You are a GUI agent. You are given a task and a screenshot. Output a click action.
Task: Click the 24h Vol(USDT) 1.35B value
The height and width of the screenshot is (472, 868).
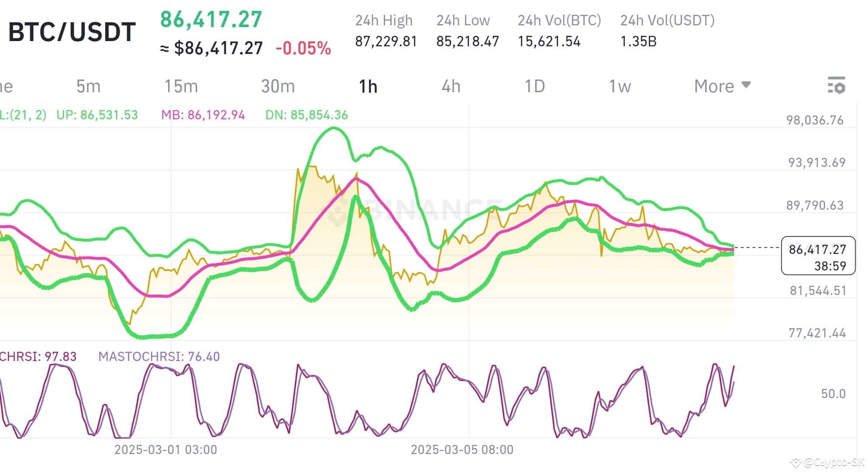(639, 42)
